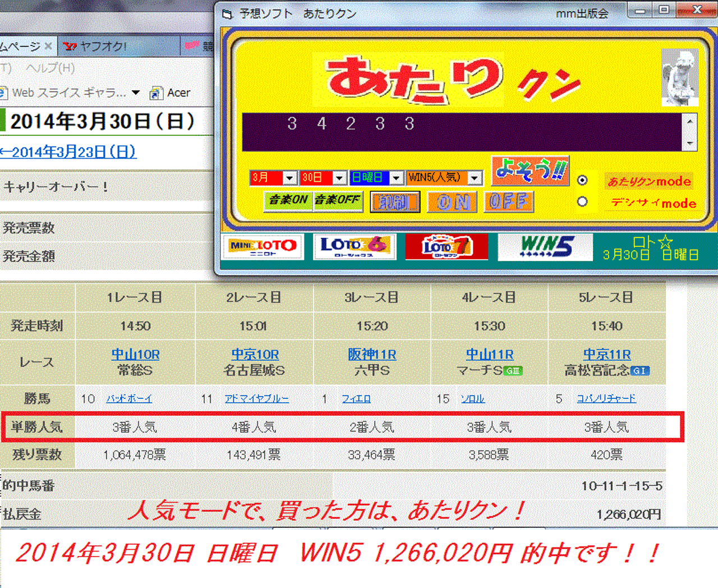Click the 印刷 print button
718x588 pixels.
tap(395, 202)
